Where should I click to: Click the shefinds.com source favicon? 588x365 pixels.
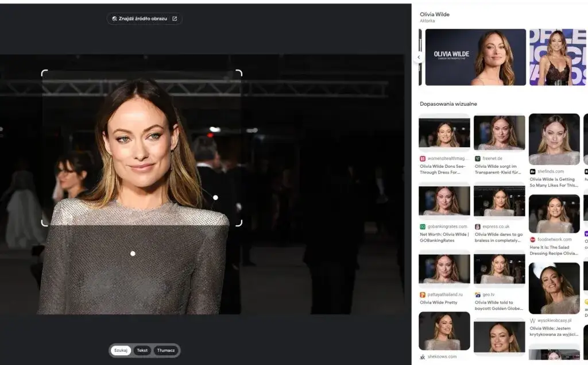pos(533,171)
